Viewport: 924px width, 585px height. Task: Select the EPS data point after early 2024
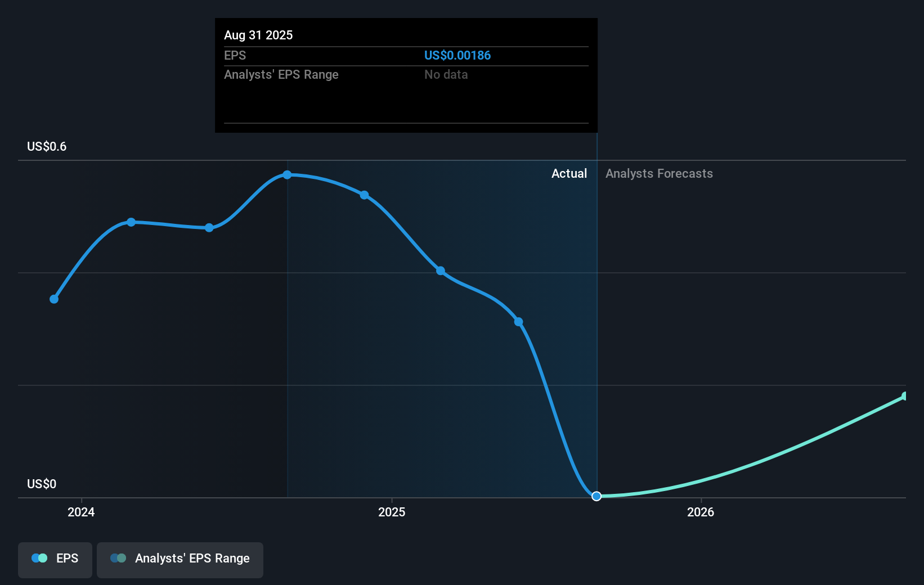pyautogui.click(x=131, y=222)
